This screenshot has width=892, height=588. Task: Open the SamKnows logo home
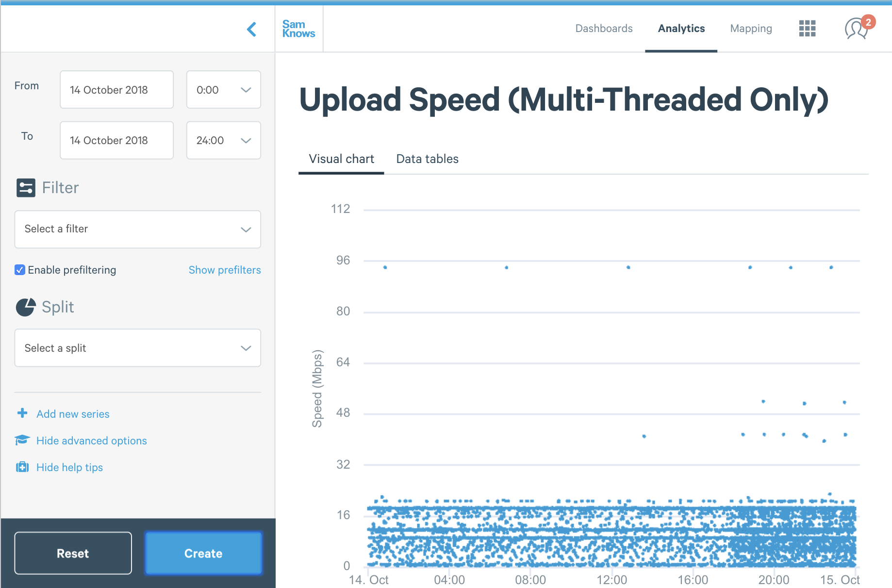pyautogui.click(x=298, y=29)
